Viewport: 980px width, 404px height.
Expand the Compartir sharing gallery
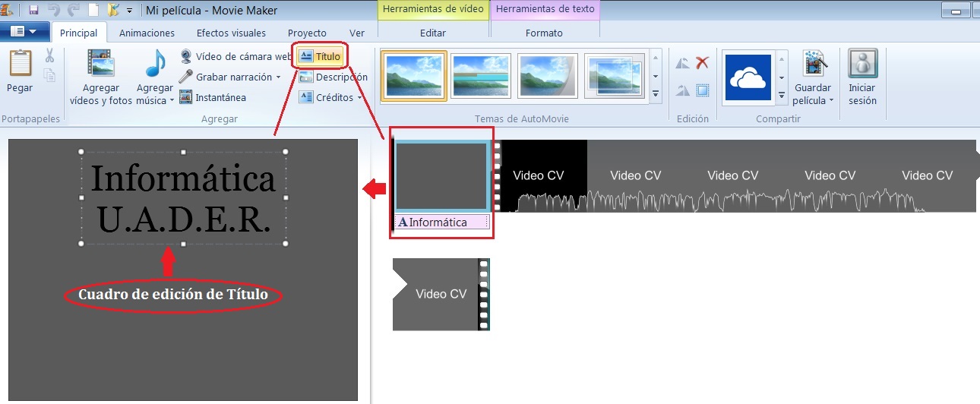click(x=782, y=94)
